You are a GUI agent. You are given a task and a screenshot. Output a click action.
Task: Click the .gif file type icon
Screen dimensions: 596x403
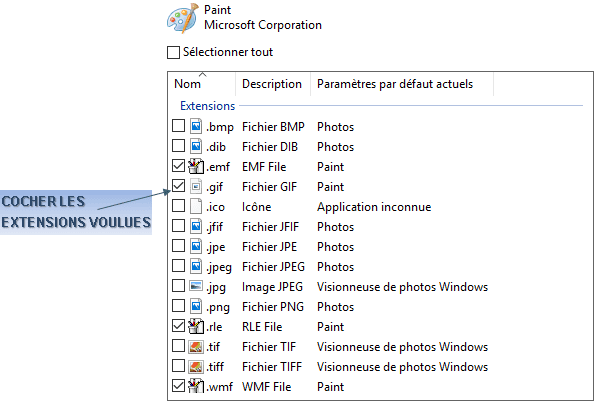[x=196, y=186]
